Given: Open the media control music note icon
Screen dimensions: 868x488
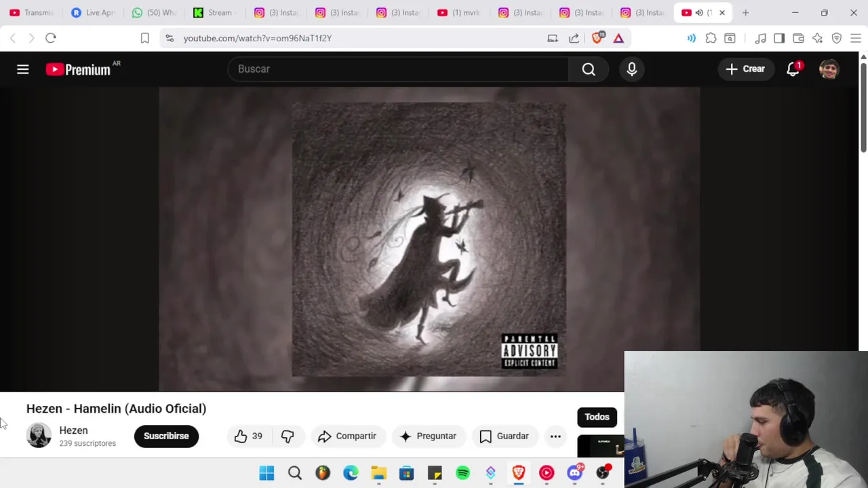Looking at the screenshot, I should pyautogui.click(x=760, y=38).
